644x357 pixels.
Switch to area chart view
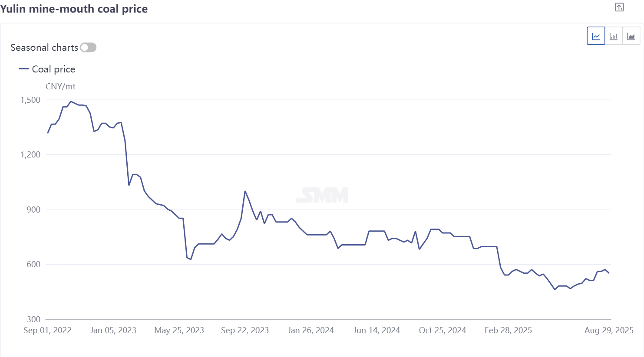point(631,36)
